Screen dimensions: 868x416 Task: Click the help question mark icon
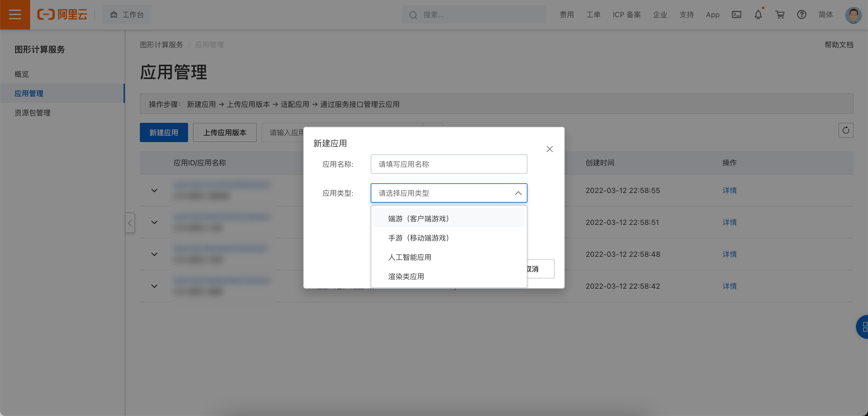[x=801, y=14]
